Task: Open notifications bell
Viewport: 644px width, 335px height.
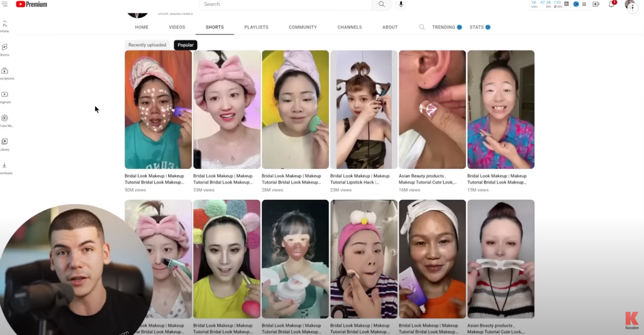Action: [612, 4]
